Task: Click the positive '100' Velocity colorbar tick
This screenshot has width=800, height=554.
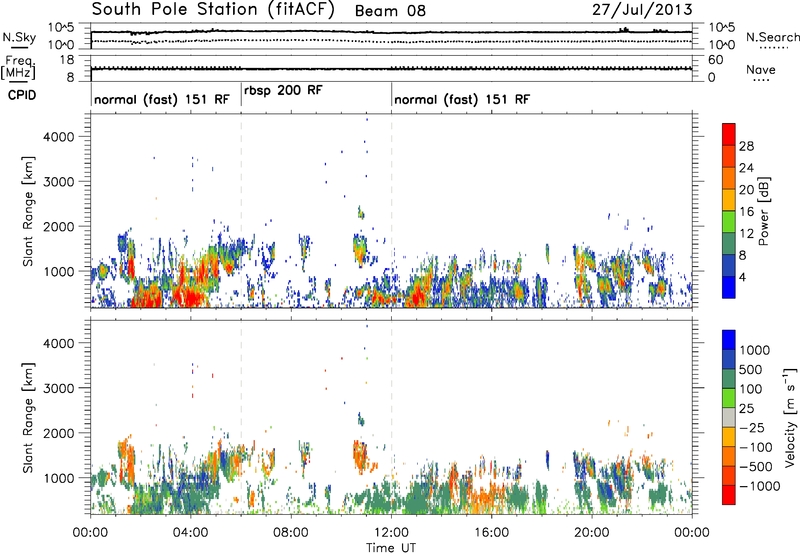Action: point(751,389)
